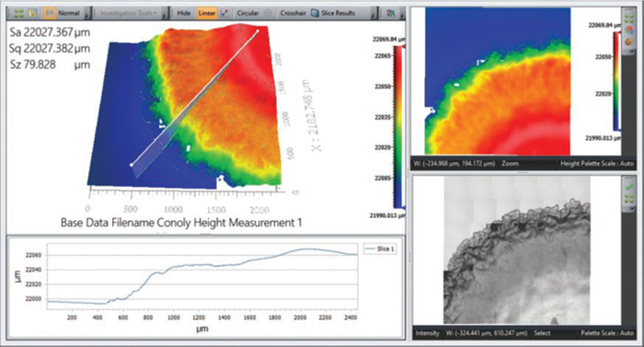The image size is (644, 347).
Task: Enable the Crosshair tool
Action: pos(293,13)
